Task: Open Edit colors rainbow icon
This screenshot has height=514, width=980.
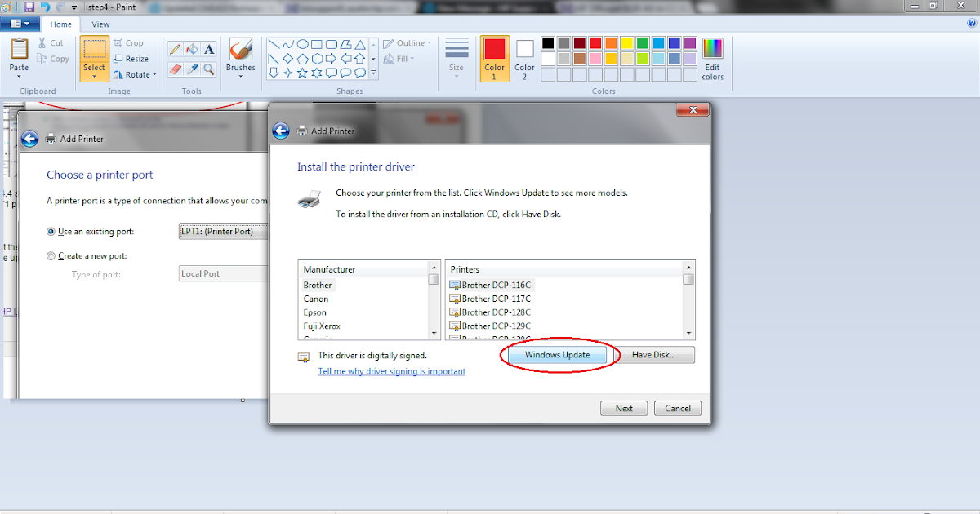Action: (713, 49)
